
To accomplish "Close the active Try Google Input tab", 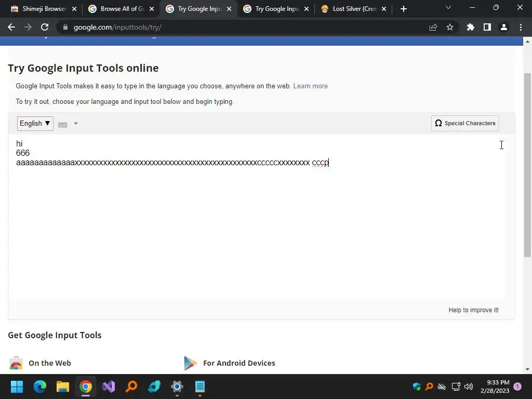I will 229,9.
